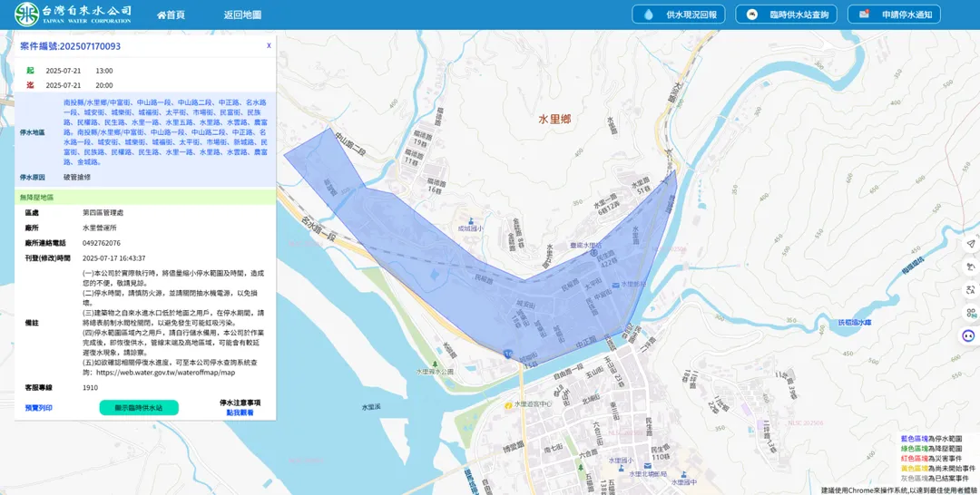
Task: Click the 水里溪 river label
Action: pos(371,407)
